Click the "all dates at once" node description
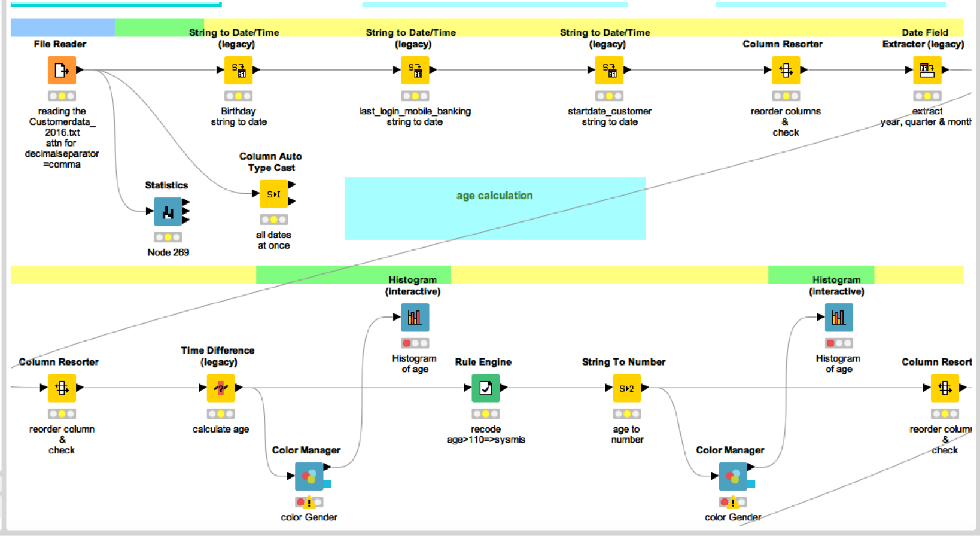This screenshot has width=980, height=536. coord(273,240)
